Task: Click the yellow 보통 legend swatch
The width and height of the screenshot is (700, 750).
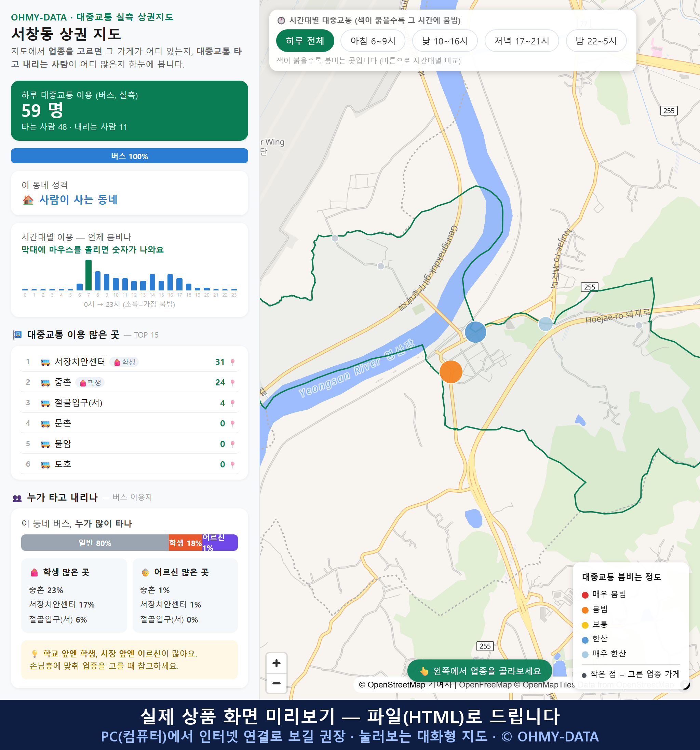Action: click(x=585, y=625)
